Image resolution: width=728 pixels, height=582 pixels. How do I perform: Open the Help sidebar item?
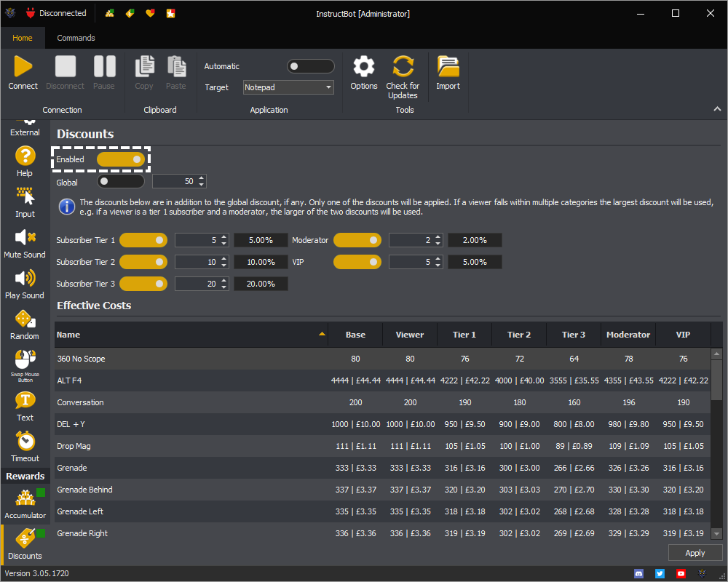(x=25, y=162)
